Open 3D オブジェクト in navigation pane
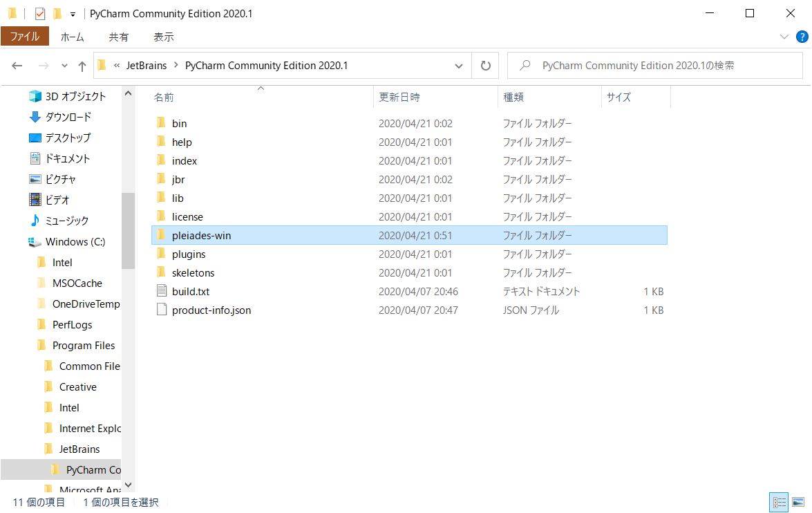The height and width of the screenshot is (513, 812). pyautogui.click(x=75, y=96)
